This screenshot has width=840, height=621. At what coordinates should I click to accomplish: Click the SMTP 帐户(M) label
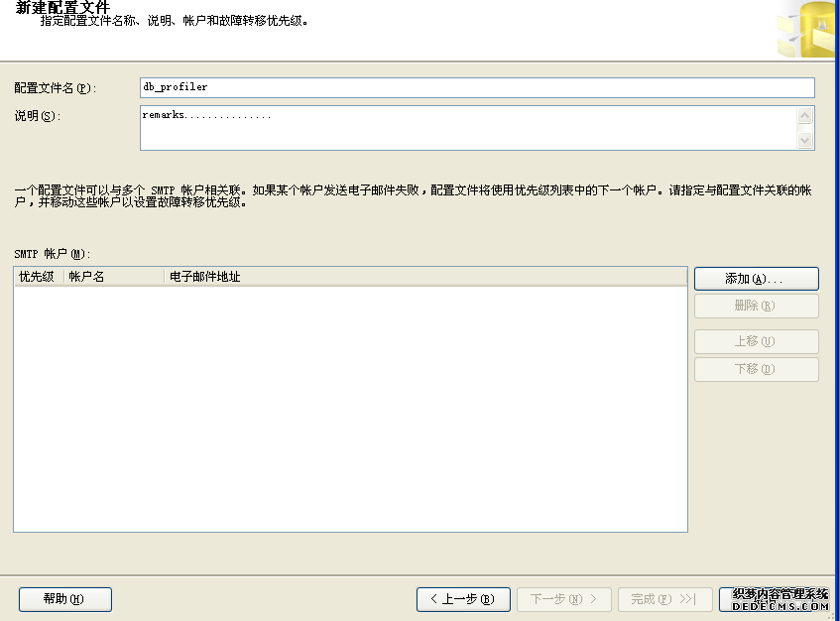point(53,254)
